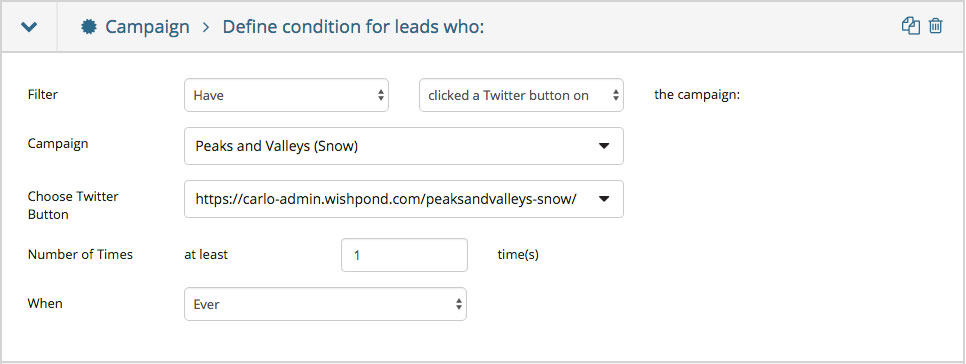Click the Define condition for leads heading
966x364 pixels.
coord(353,27)
